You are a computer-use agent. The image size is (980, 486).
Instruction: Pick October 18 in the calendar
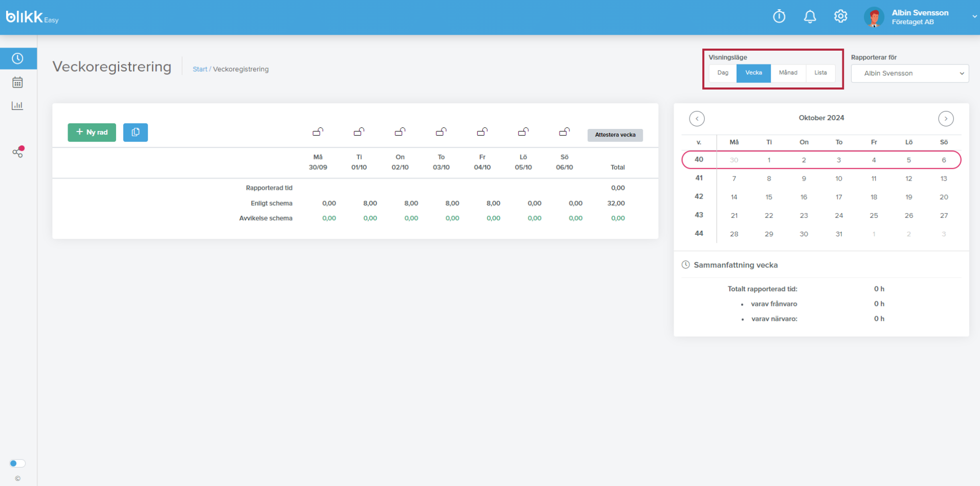point(874,197)
